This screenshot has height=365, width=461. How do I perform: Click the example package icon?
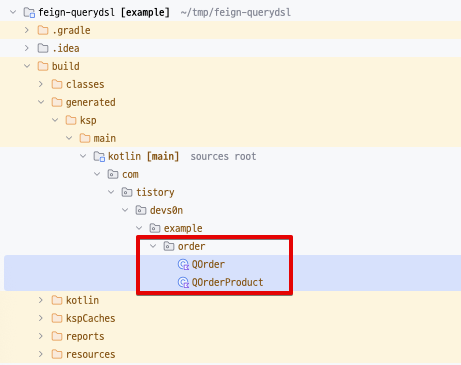pyautogui.click(x=155, y=228)
